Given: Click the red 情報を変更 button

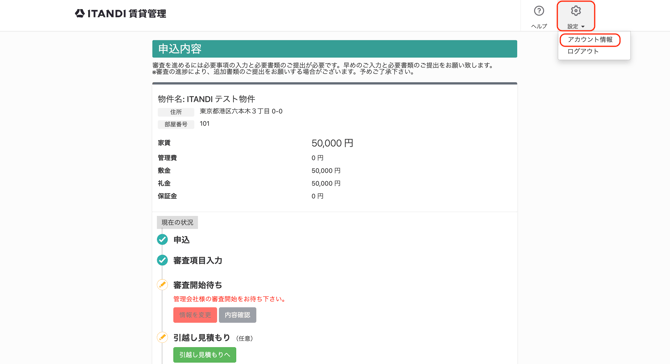Looking at the screenshot, I should tap(195, 315).
